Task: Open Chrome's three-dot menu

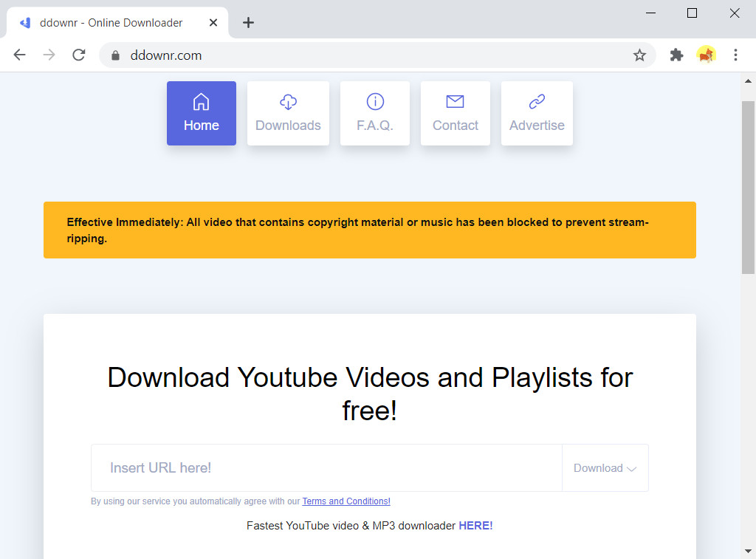Action: click(735, 55)
